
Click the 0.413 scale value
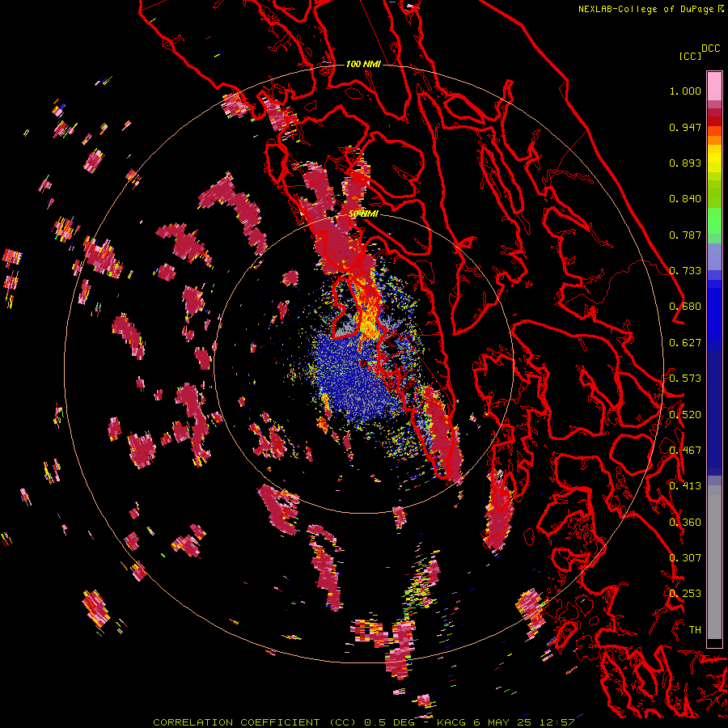pyautogui.click(x=685, y=486)
